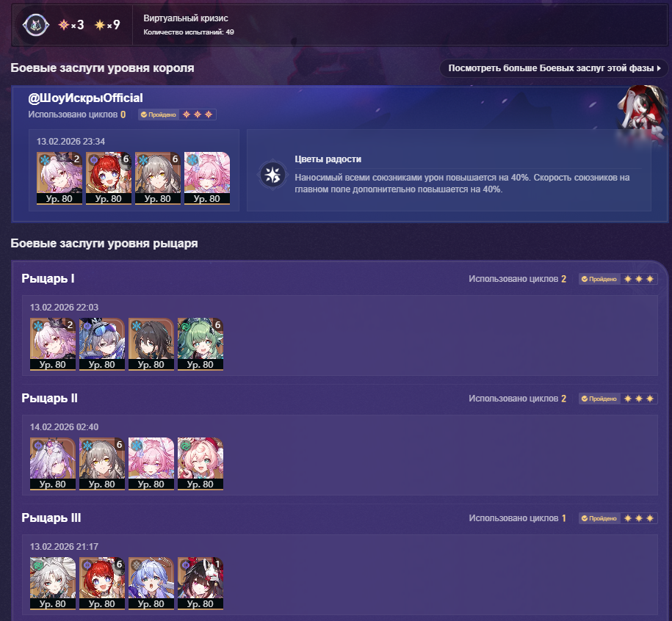Select the blue-haired character in Рыцарь III
This screenshot has width=672, height=621.
[151, 584]
